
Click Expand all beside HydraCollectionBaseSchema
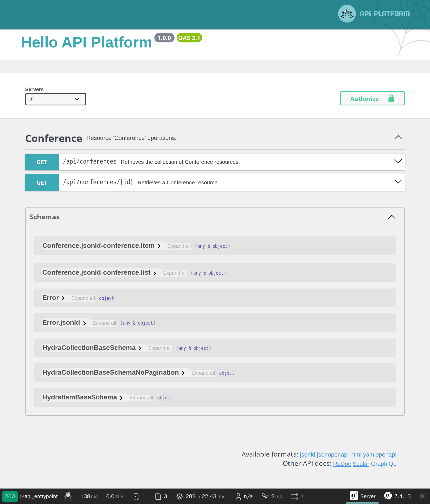tap(160, 348)
